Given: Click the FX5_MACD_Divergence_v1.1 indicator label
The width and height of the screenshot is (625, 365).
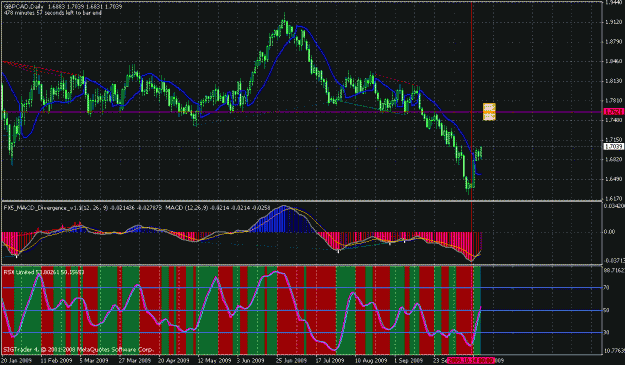Looking at the screenshot, I should click(83, 208).
